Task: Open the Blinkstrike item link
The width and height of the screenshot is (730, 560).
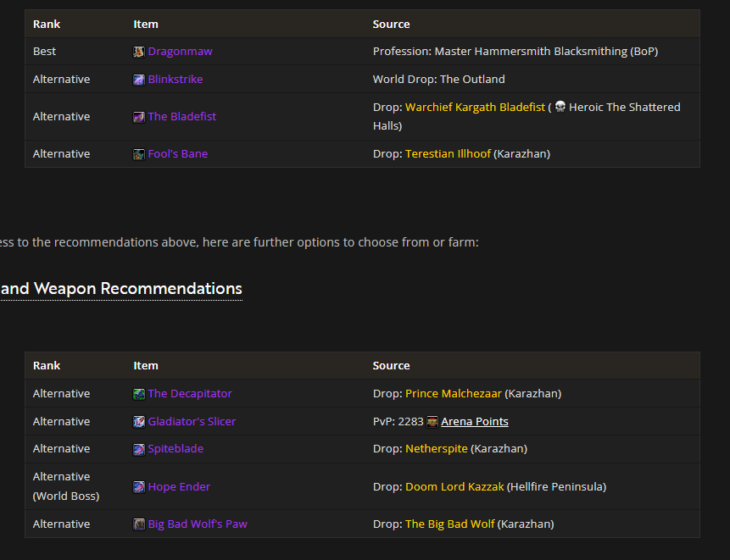Action: [176, 80]
